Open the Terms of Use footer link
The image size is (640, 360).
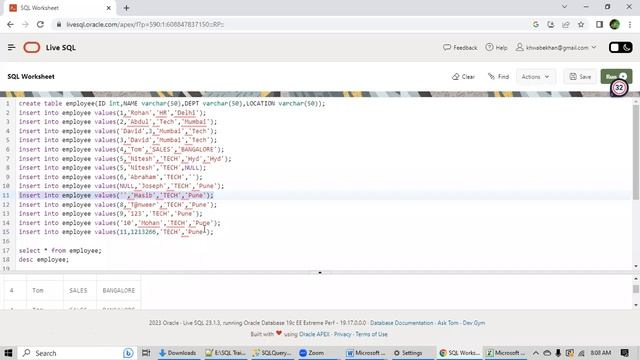point(371,334)
